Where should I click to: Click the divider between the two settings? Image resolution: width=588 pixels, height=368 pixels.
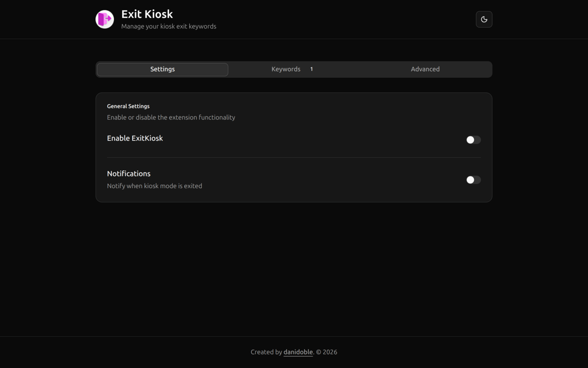click(294, 157)
